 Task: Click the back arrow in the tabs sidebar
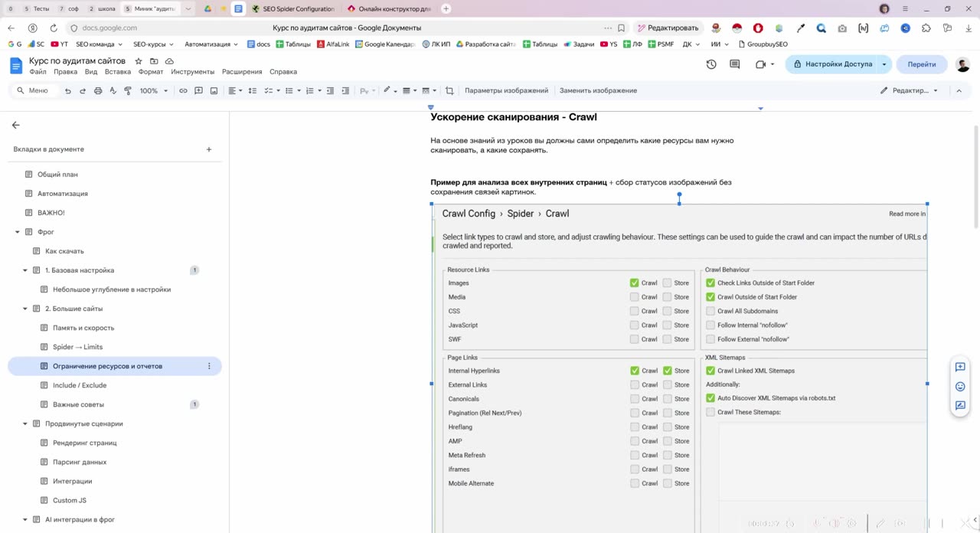click(x=15, y=125)
